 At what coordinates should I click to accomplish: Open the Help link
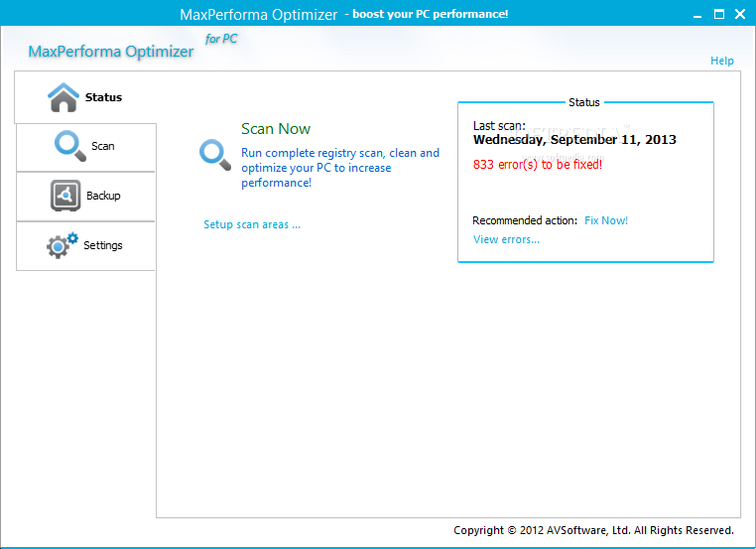pyautogui.click(x=721, y=61)
